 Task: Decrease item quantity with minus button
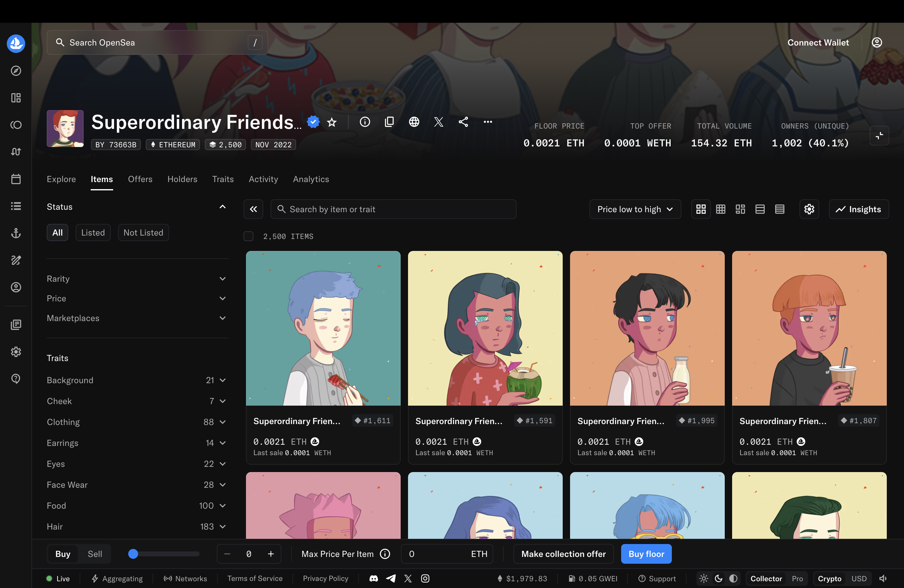[227, 554]
